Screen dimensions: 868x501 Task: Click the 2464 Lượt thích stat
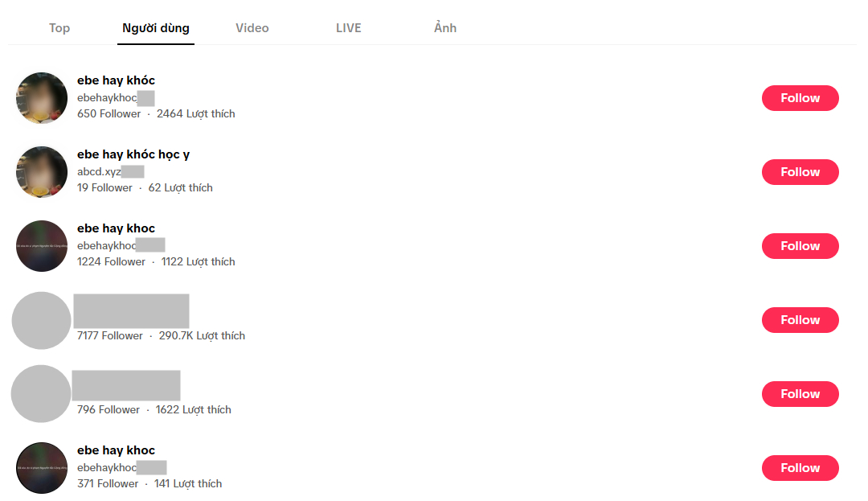click(196, 113)
